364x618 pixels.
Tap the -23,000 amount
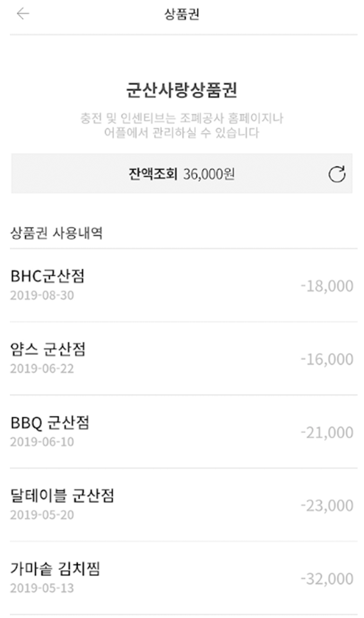(x=327, y=505)
